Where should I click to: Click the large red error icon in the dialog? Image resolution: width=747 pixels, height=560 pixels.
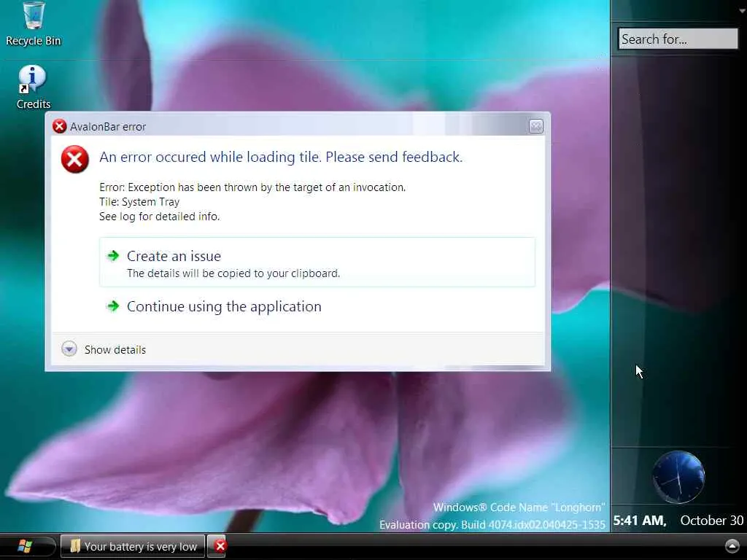pos(75,160)
